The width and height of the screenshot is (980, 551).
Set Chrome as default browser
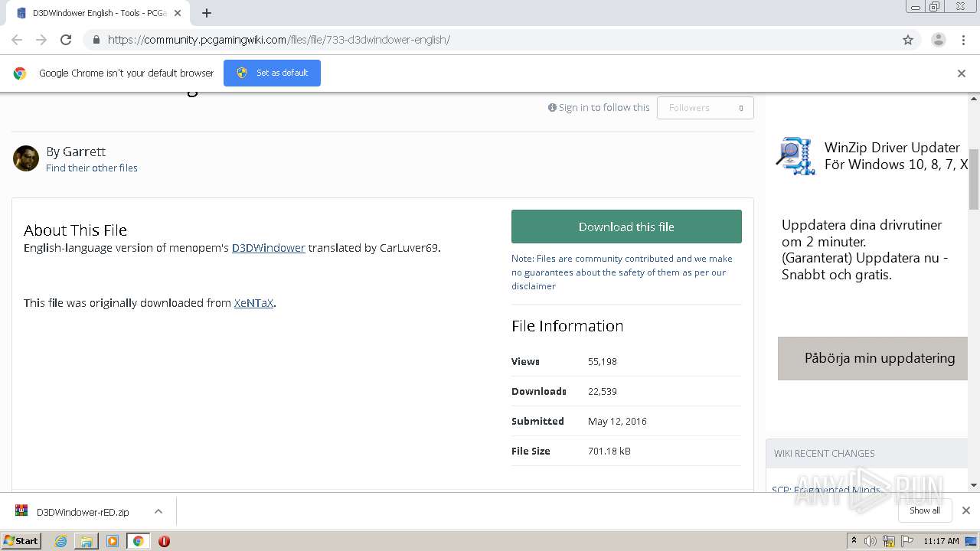(272, 73)
